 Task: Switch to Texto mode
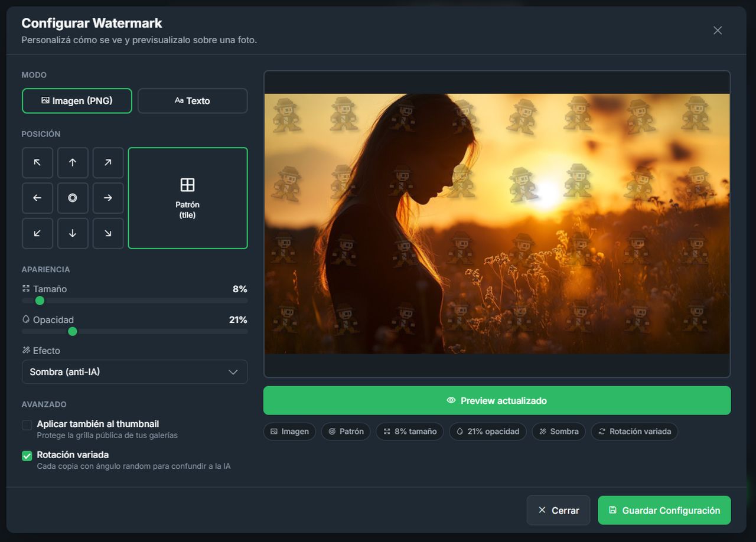(193, 101)
